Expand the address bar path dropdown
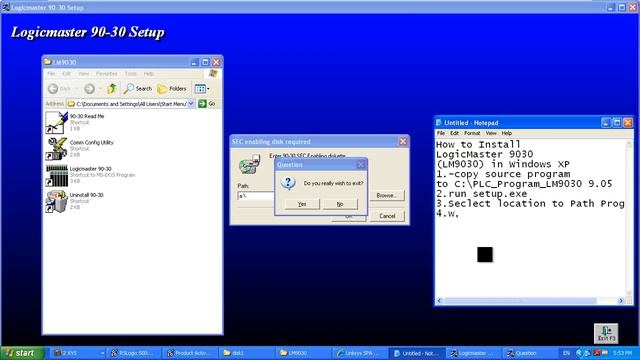 [x=191, y=104]
